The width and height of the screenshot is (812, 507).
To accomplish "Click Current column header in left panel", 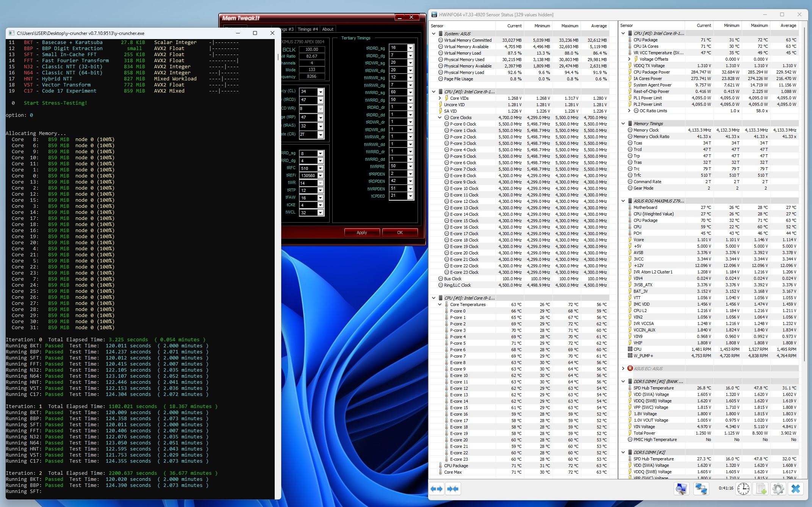I will point(510,26).
